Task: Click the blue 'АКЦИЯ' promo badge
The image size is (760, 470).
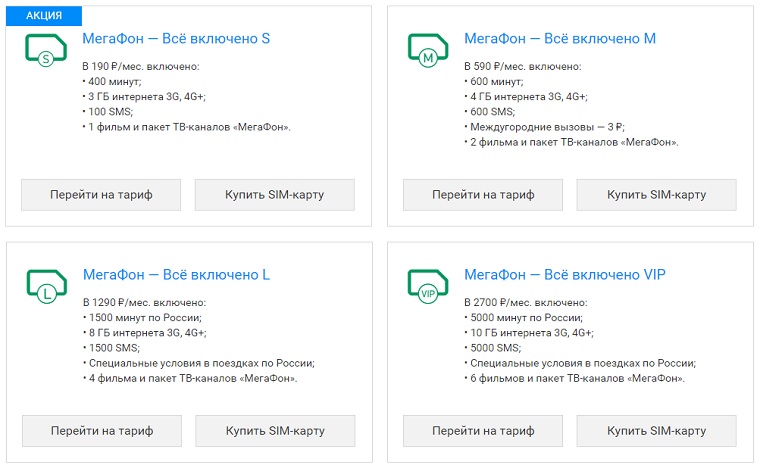Action: tap(42, 16)
